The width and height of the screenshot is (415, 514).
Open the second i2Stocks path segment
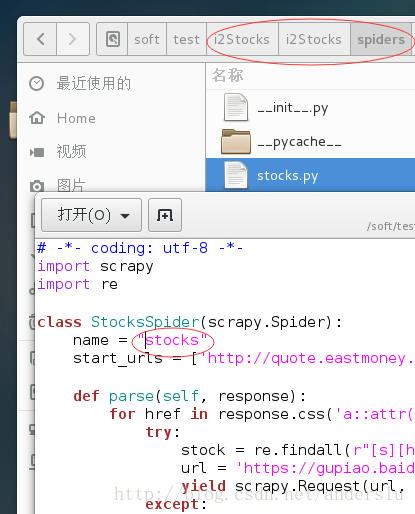(x=314, y=39)
